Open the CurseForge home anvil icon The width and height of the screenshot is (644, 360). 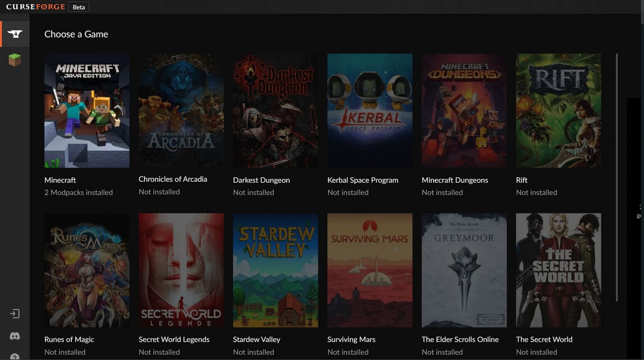tap(15, 34)
